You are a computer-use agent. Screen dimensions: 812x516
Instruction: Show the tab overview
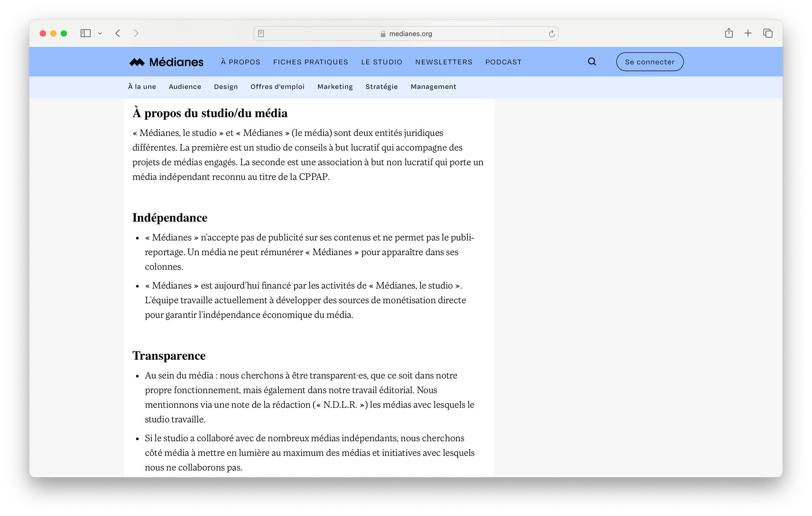point(768,33)
